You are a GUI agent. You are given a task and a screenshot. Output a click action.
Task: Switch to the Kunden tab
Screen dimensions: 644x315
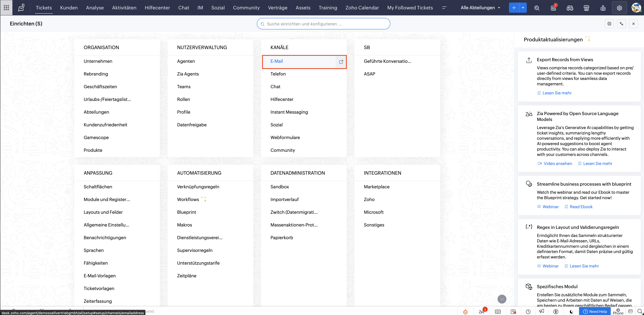tap(69, 8)
